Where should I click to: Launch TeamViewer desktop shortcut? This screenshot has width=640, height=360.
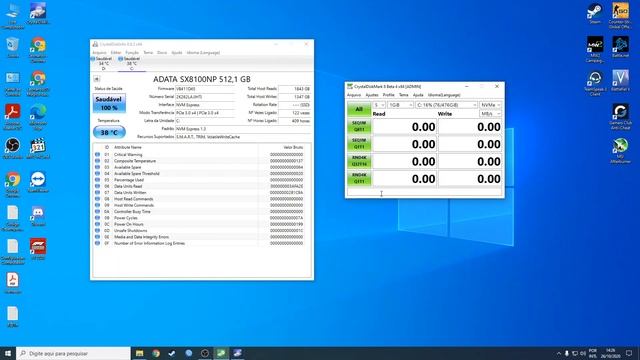coord(38,182)
